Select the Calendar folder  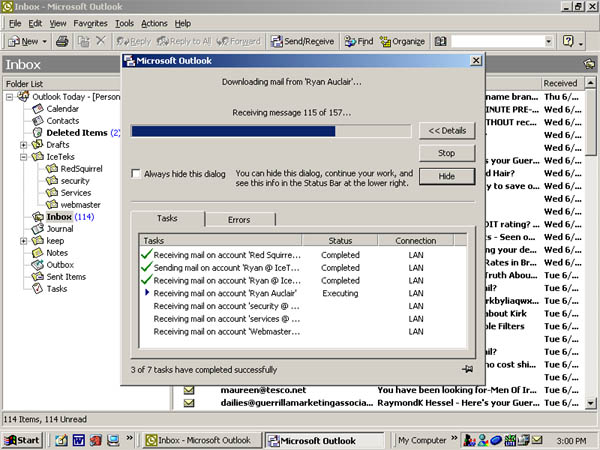point(62,109)
